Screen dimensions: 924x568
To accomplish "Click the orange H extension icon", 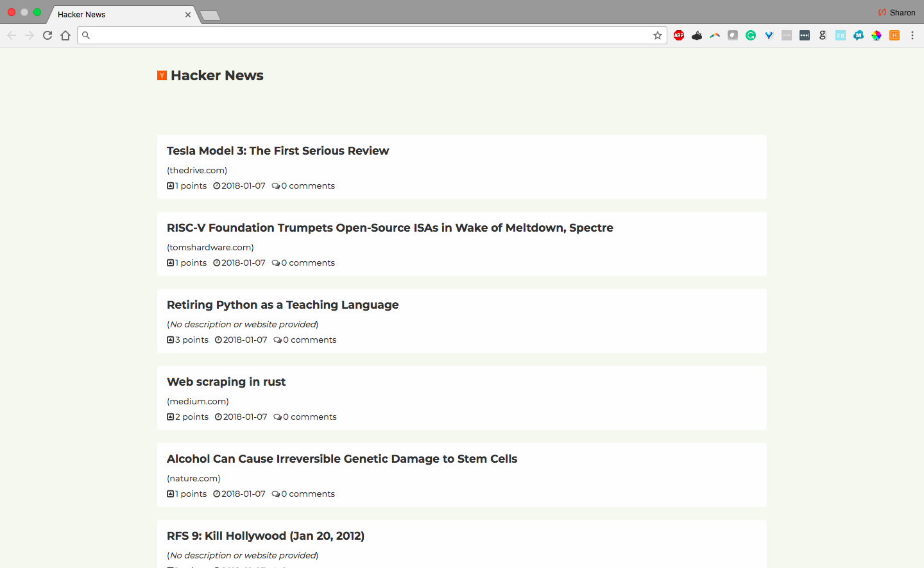I will coord(894,35).
